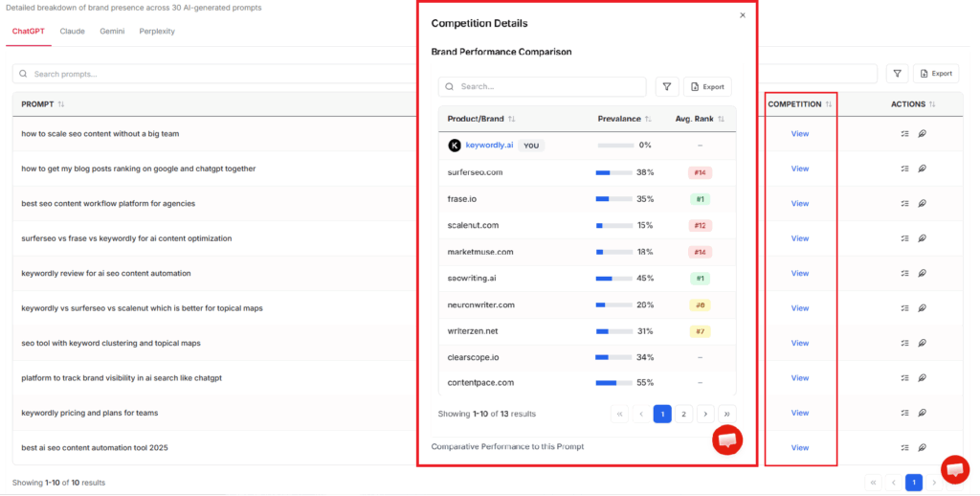This screenshot has width=980, height=496.
Task: Sort main table by COMPETITION column
Action: tap(829, 104)
